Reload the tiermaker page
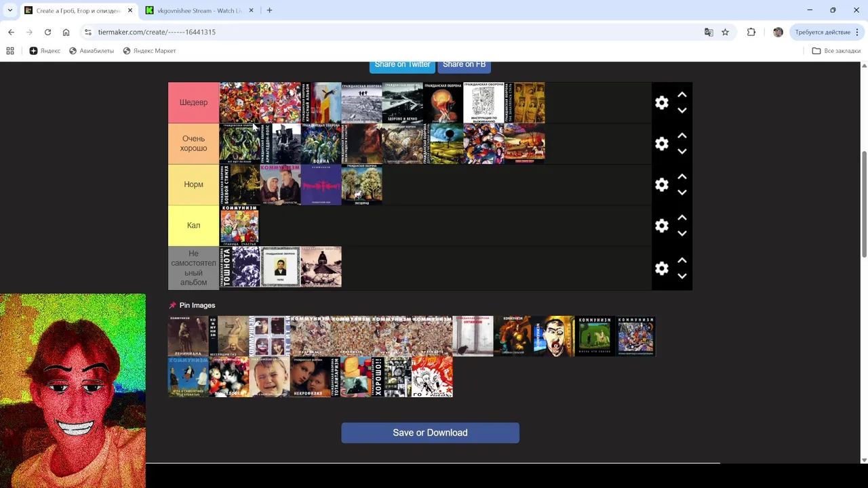 point(47,32)
